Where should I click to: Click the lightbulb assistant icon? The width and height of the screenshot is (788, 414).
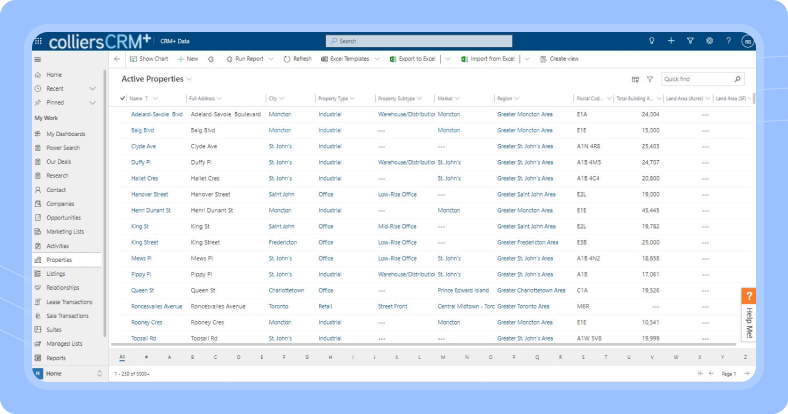click(652, 41)
